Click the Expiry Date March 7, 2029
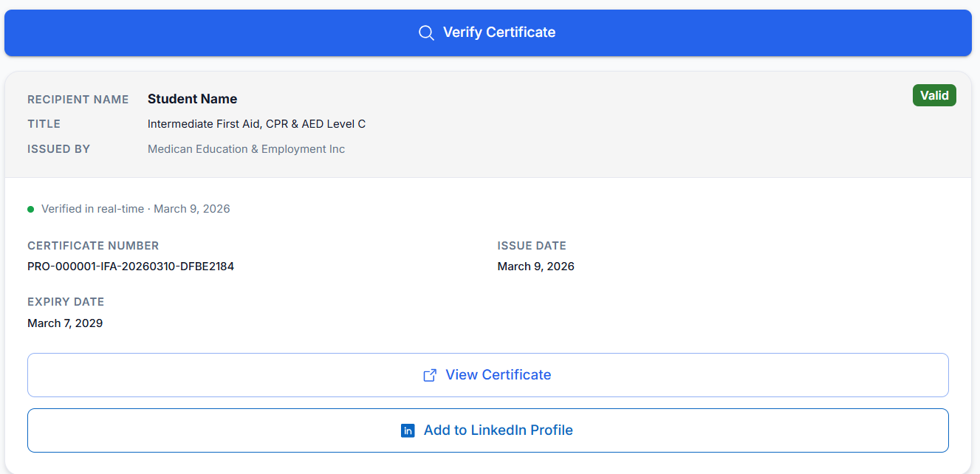Screen dimensions: 980x474 pyautogui.click(x=65, y=323)
